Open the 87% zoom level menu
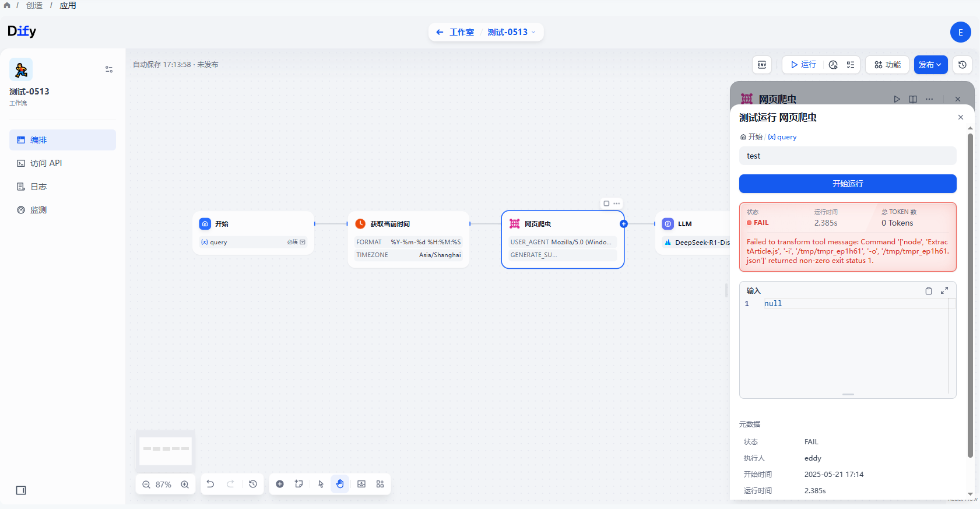This screenshot has width=980, height=509. tap(164, 485)
